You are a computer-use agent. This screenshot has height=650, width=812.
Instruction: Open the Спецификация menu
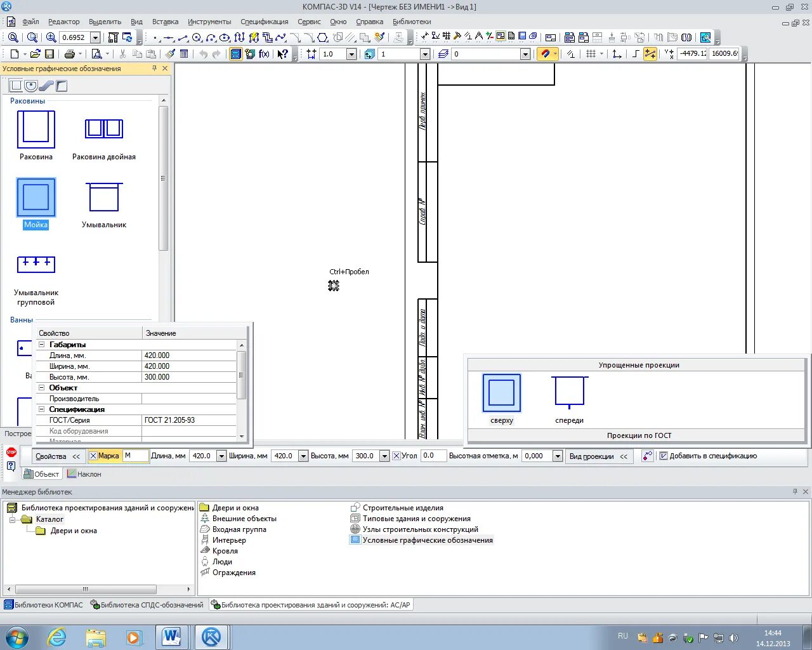tap(265, 22)
